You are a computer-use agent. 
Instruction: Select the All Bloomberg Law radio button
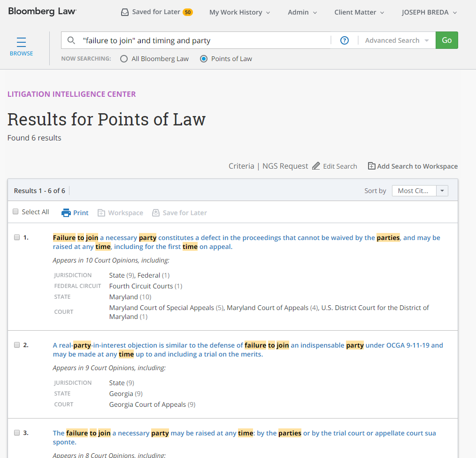click(x=124, y=59)
